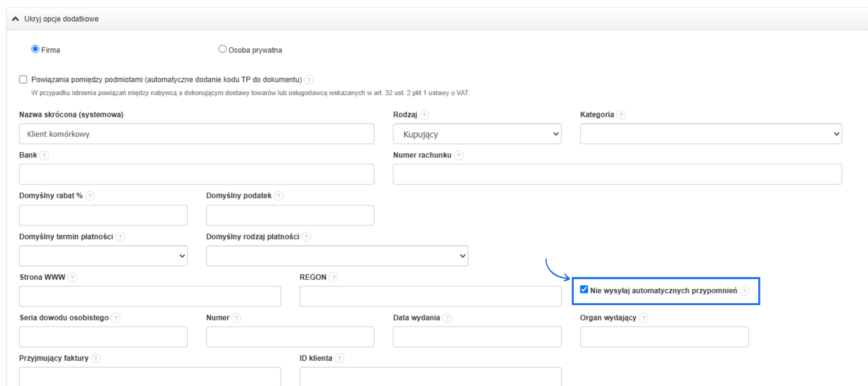This screenshot has height=386, width=868.
Task: Click the Domyślny rabat % field
Action: tap(103, 216)
